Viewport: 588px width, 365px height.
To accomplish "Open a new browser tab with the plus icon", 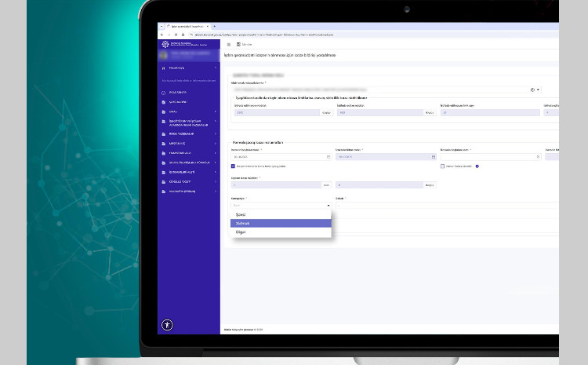I will coord(215,26).
